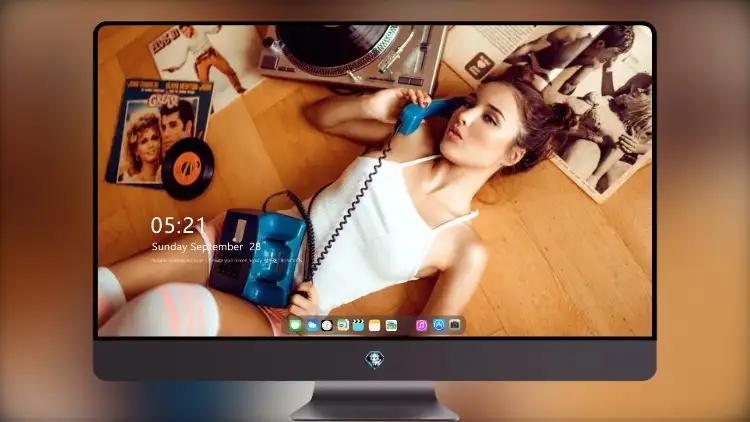Launch the pink iTunes music app
Viewport: 750px width, 422px height.
pos(421,325)
